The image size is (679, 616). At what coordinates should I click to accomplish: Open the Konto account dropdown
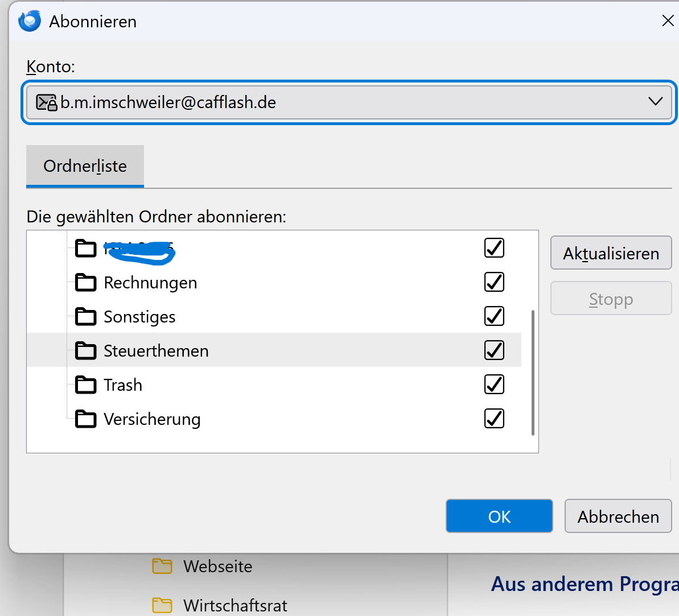point(349,102)
